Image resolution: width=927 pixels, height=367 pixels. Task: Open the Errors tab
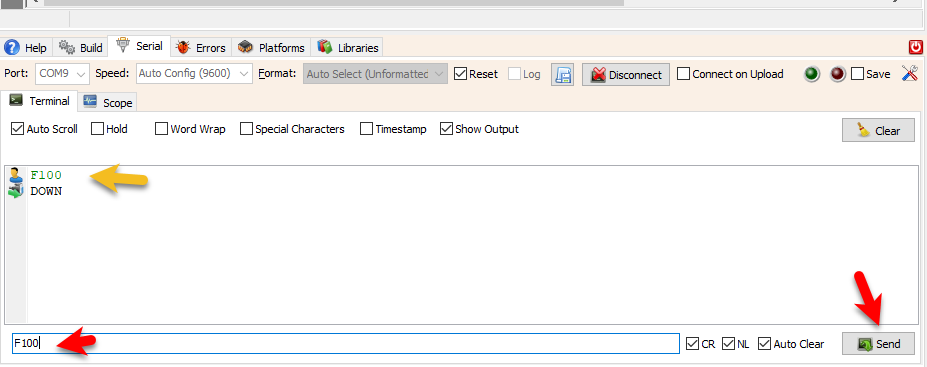click(200, 48)
